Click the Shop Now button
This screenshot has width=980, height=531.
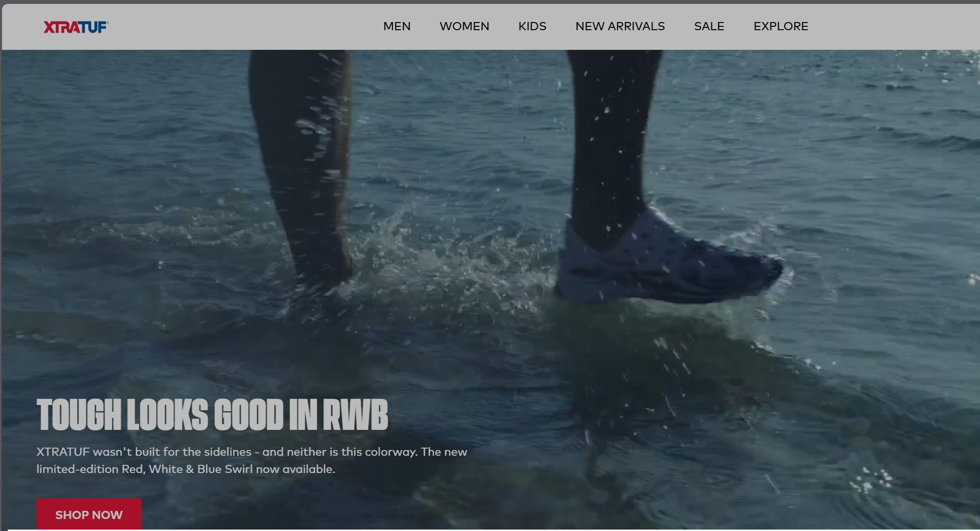point(89,514)
